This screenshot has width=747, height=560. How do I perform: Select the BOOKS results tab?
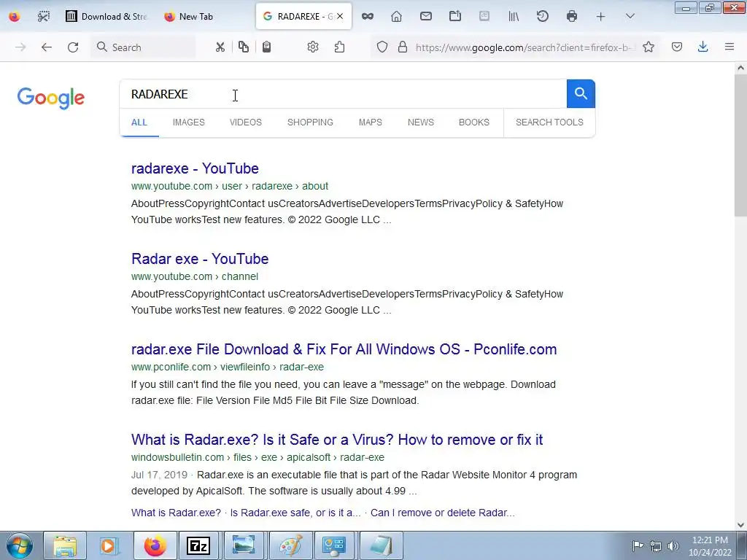(x=474, y=122)
